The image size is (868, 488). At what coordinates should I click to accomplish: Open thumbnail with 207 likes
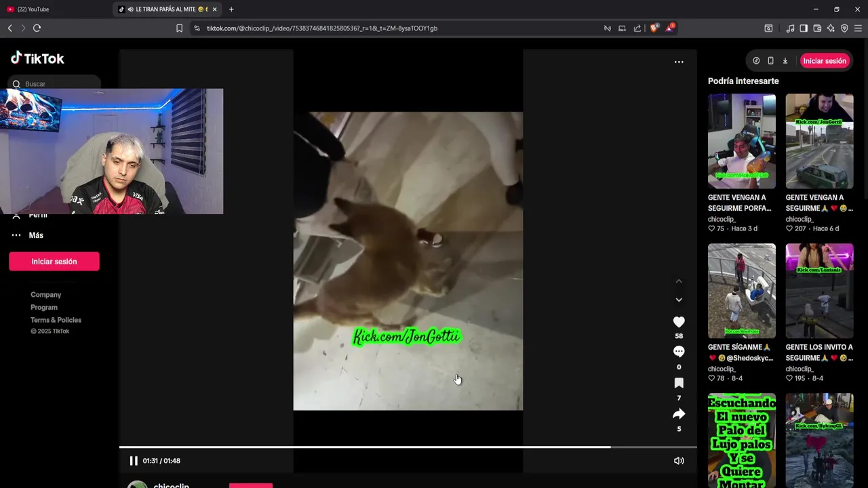click(x=819, y=141)
